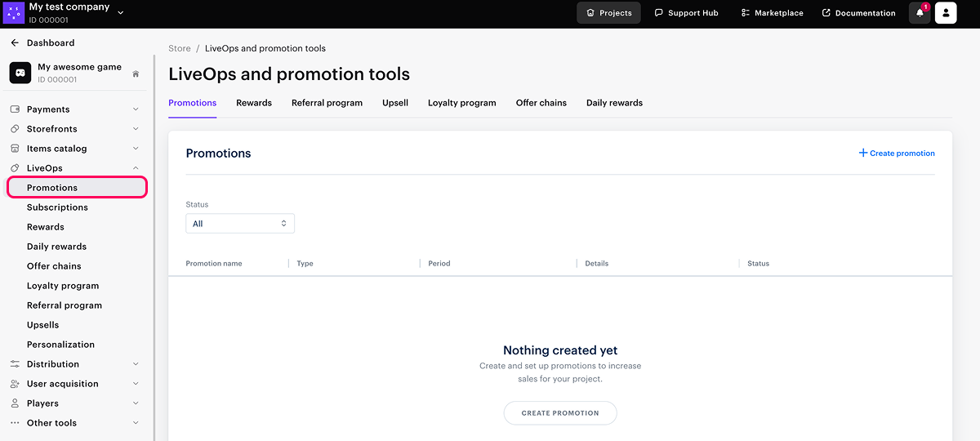Image resolution: width=980 pixels, height=441 pixels.
Task: Click the home icon beside My awesome game
Action: click(x=136, y=73)
